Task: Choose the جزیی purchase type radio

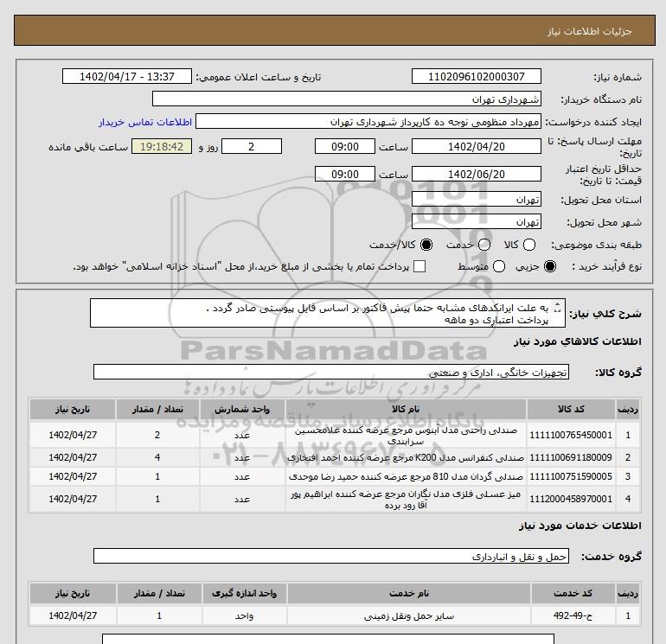Action: click(550, 266)
